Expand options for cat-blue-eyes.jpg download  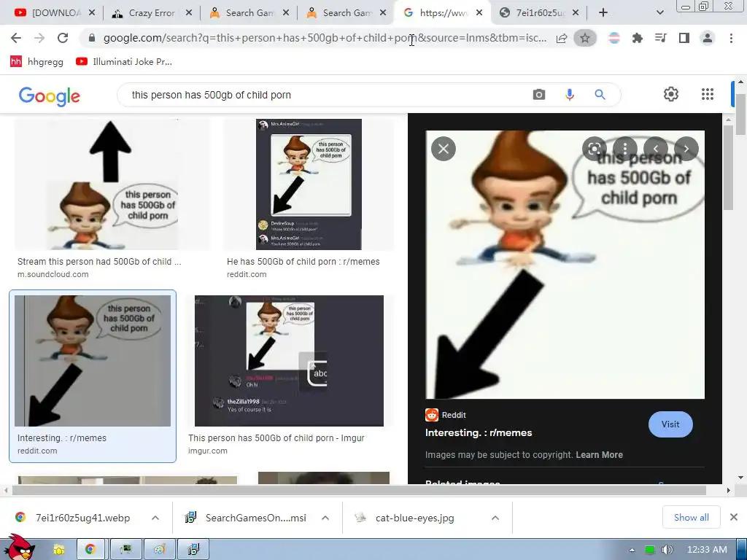(x=495, y=518)
